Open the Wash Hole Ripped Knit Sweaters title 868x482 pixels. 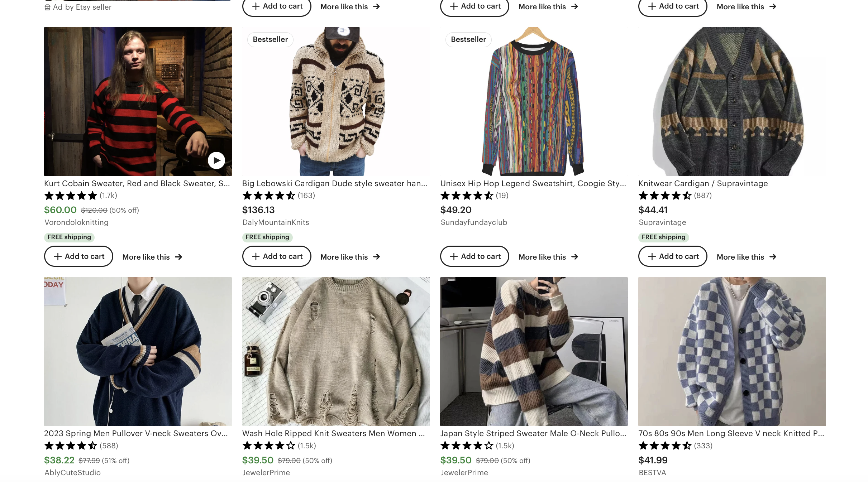click(333, 434)
